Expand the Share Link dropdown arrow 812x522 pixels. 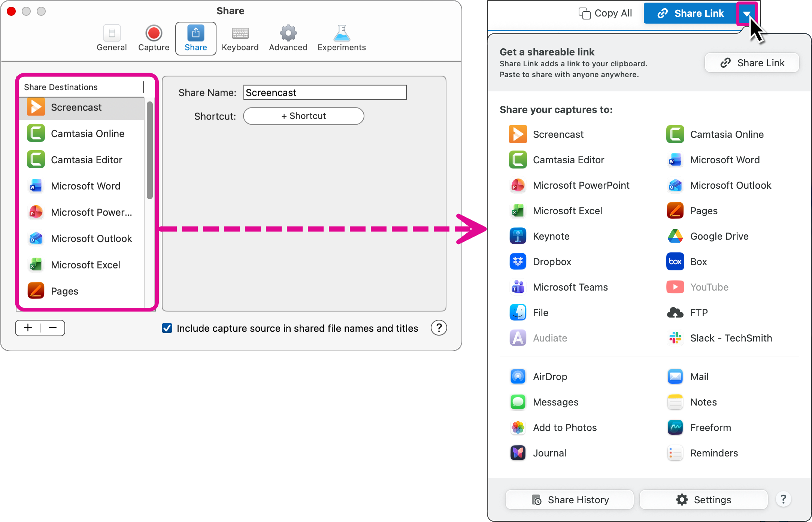[746, 13]
